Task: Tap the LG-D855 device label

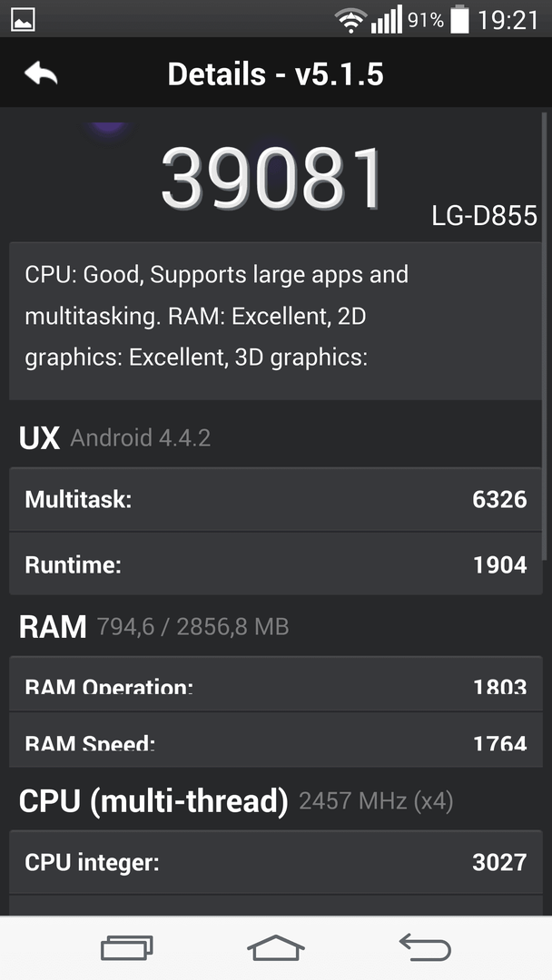Action: (485, 216)
